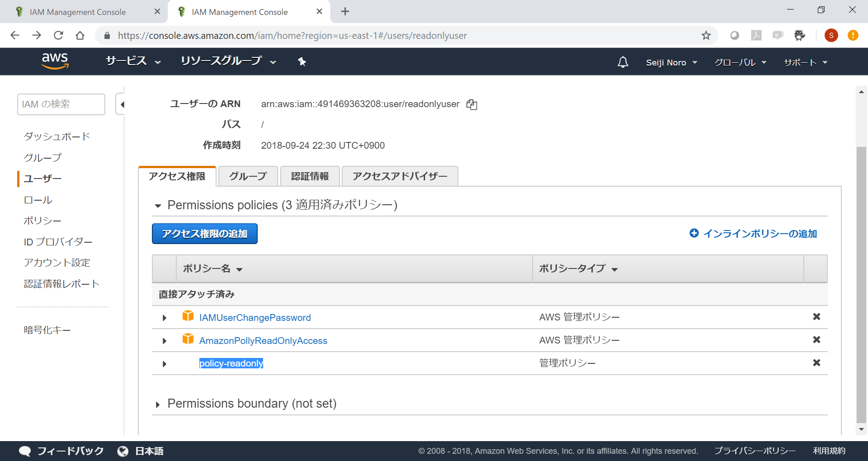Expand the policy-readonly disclosure triangle
The height and width of the screenshot is (461, 868).
164,364
